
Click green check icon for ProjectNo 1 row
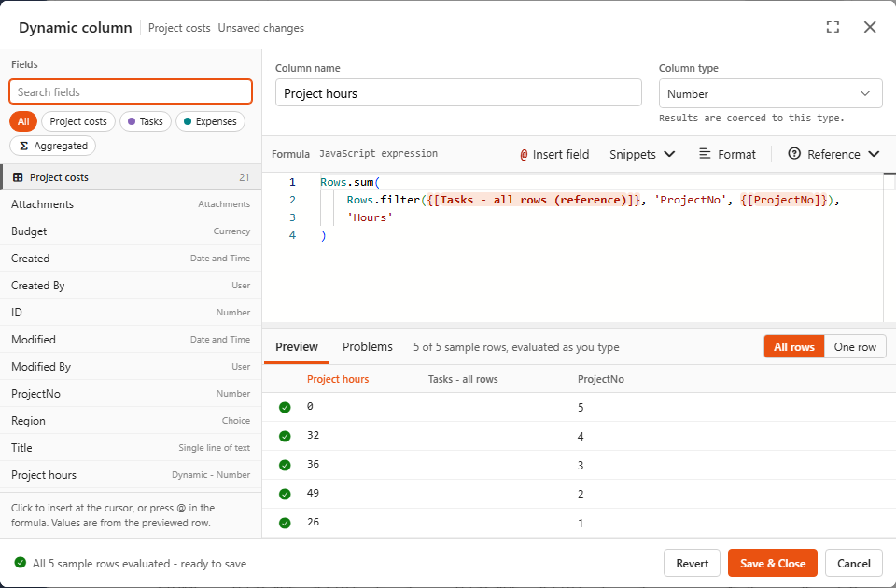[x=285, y=523]
